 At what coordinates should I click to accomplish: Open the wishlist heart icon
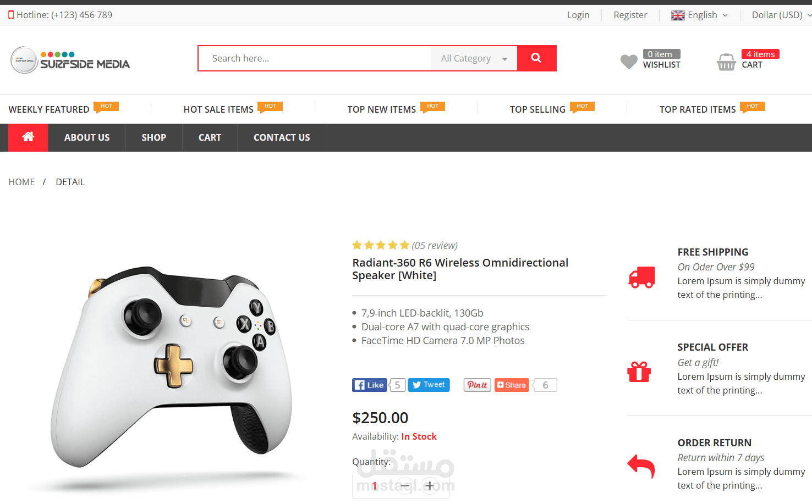629,62
